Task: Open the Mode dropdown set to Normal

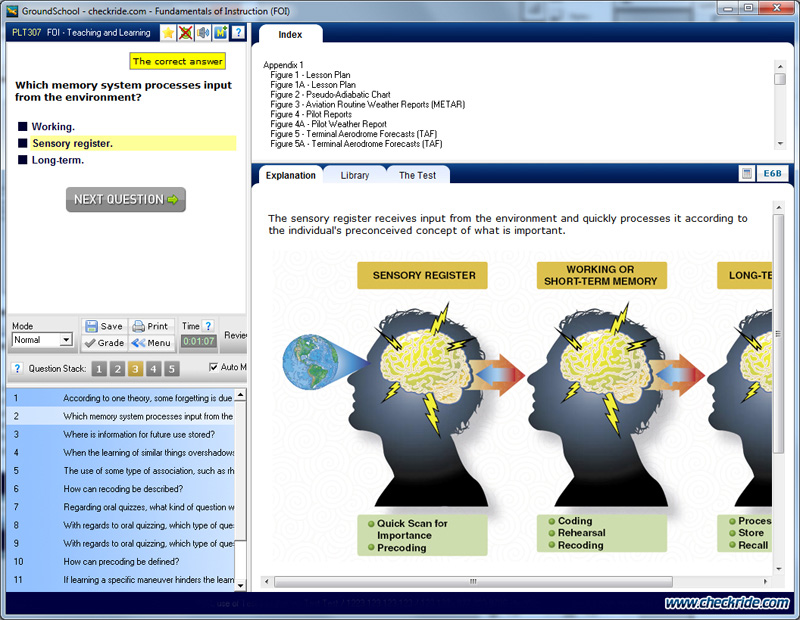Action: tap(42, 340)
